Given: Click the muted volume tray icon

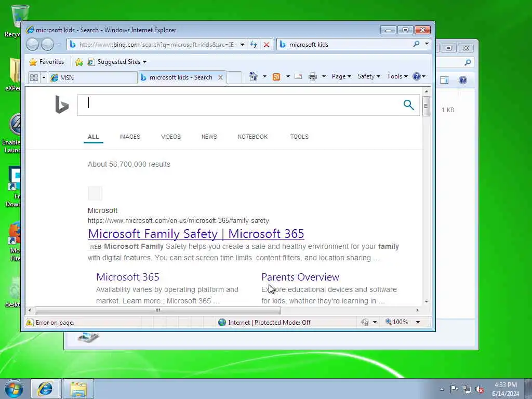Looking at the screenshot, I should (480, 390).
